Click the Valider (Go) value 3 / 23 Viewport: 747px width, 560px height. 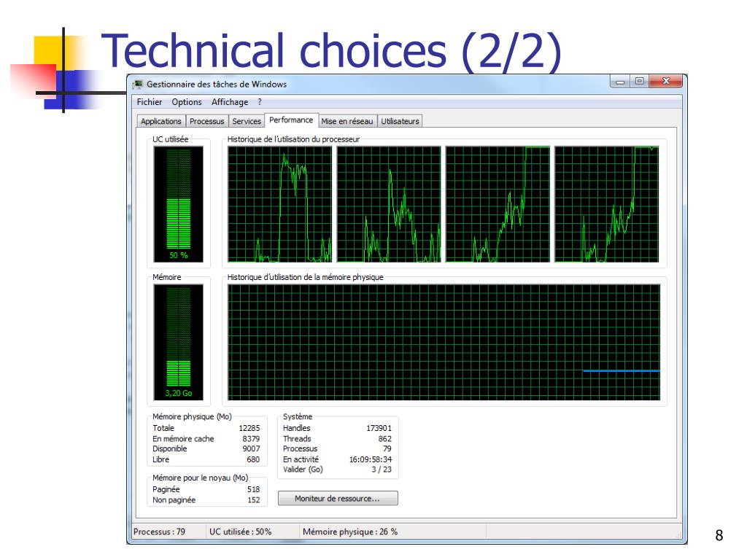pos(382,470)
